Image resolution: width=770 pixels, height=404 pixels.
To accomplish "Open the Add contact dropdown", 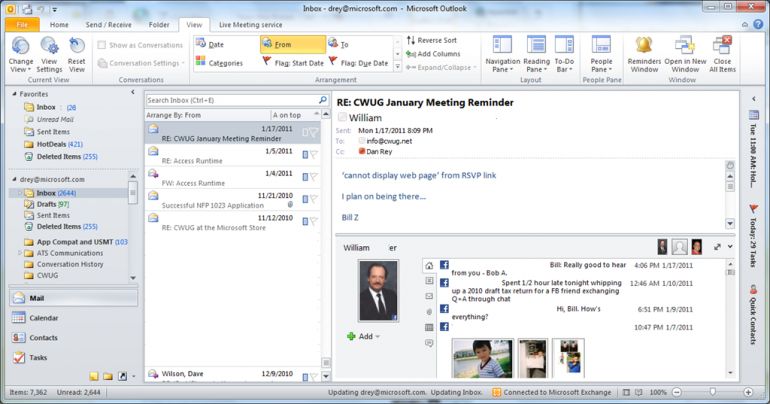I will [x=364, y=336].
